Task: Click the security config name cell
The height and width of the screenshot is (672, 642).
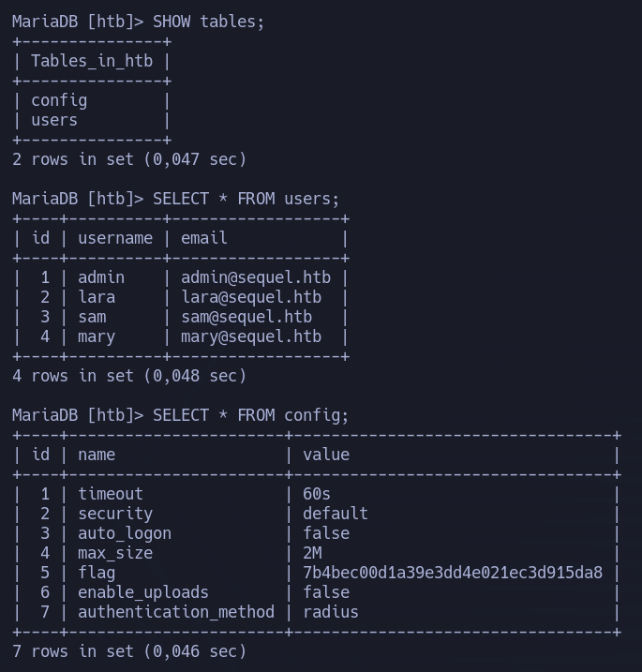Action: pyautogui.click(x=115, y=514)
